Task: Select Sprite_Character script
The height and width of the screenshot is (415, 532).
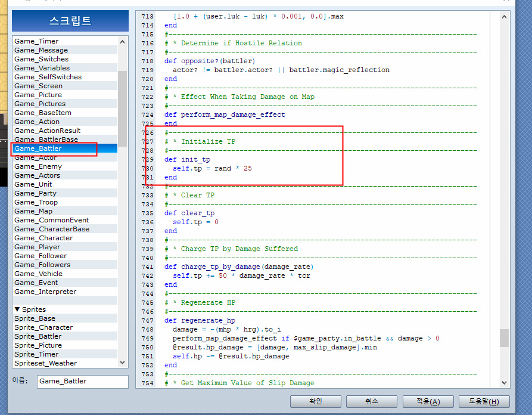Action: tap(65, 327)
